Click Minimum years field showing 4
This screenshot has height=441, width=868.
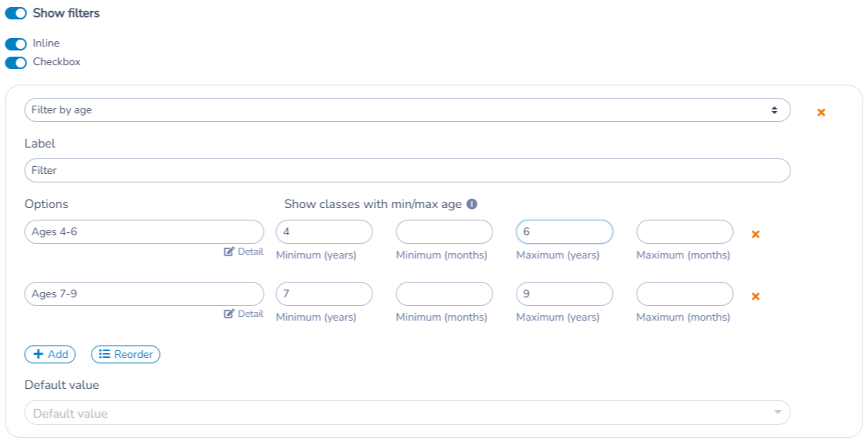(323, 231)
